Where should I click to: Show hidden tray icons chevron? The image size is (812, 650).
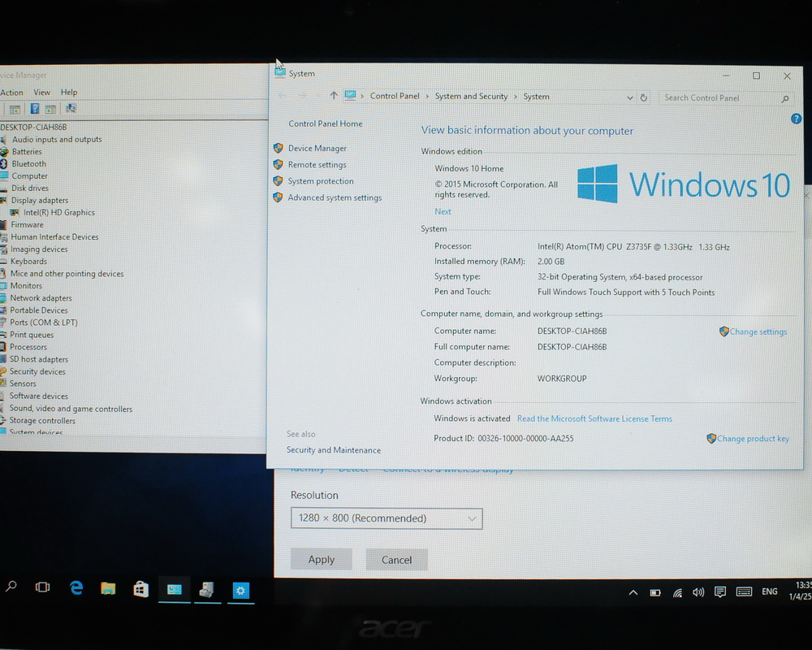tap(633, 592)
